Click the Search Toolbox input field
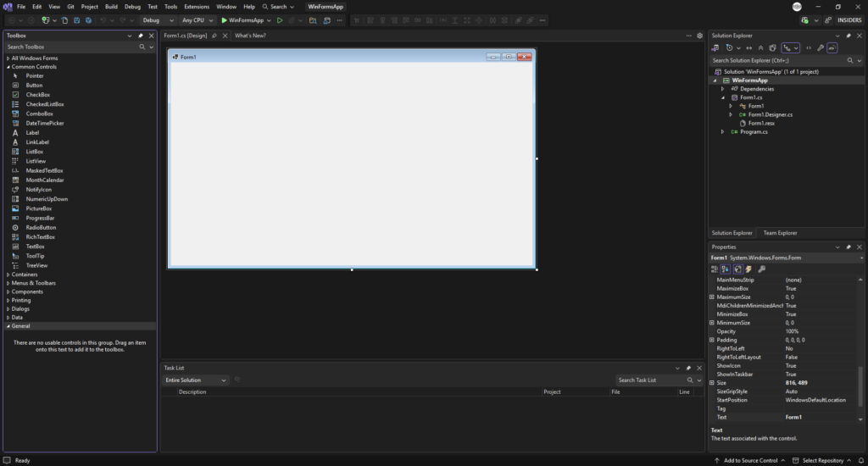 pyautogui.click(x=72, y=47)
